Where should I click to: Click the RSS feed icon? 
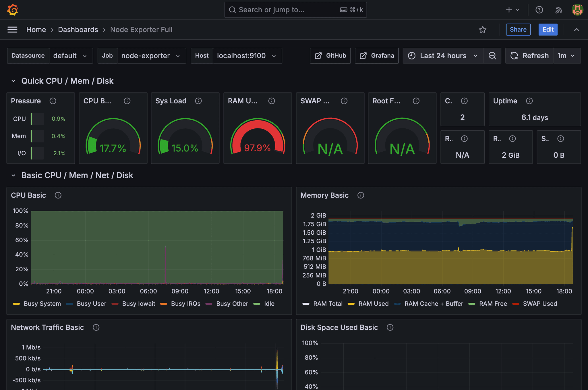tap(558, 9)
